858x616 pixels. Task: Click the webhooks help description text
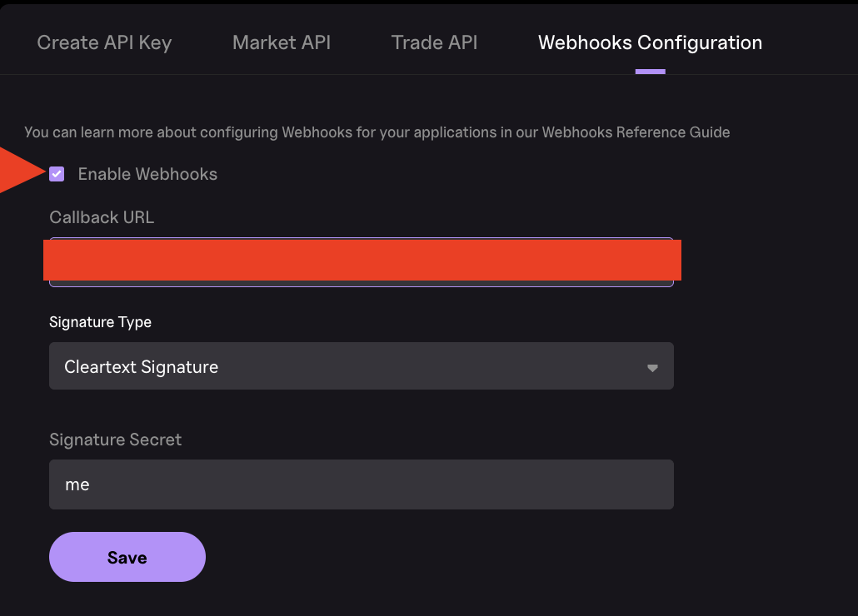[x=377, y=132]
